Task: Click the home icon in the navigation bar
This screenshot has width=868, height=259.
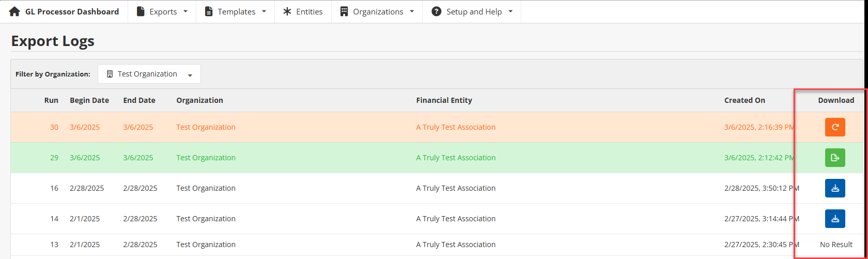Action: click(x=14, y=11)
